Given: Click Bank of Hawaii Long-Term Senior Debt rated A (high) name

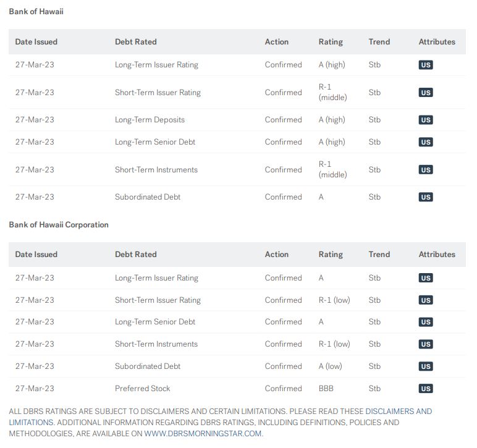Looking at the screenshot, I should [155, 142].
